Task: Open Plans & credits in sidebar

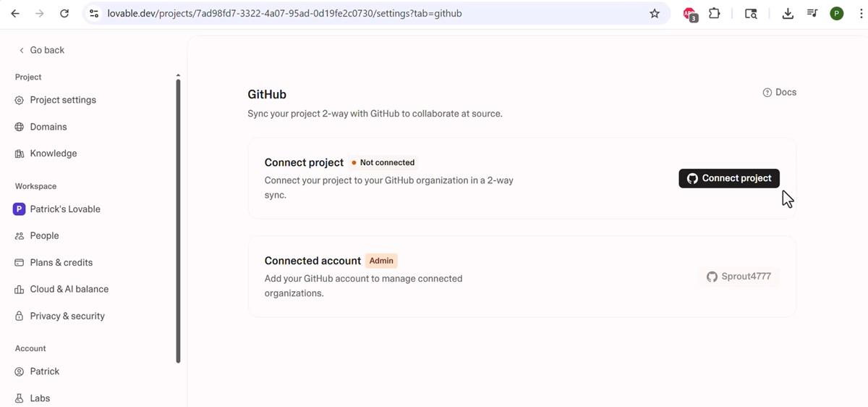Action: point(54,262)
